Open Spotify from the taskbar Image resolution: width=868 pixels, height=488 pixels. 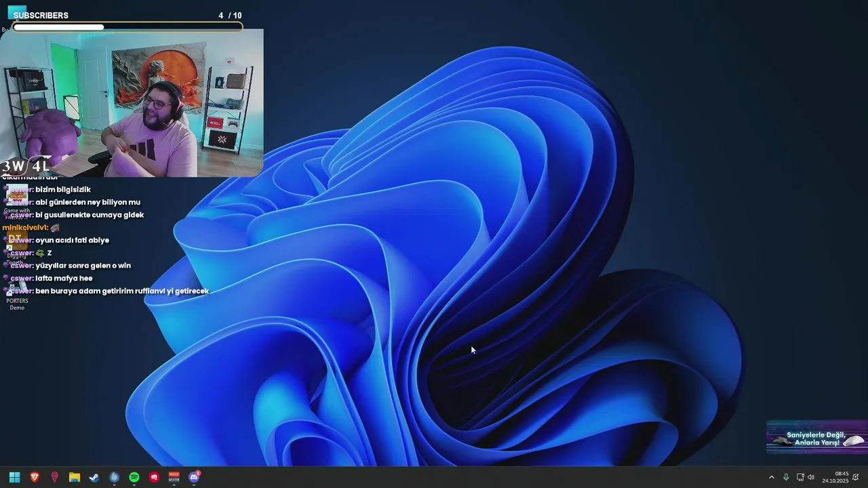[134, 477]
